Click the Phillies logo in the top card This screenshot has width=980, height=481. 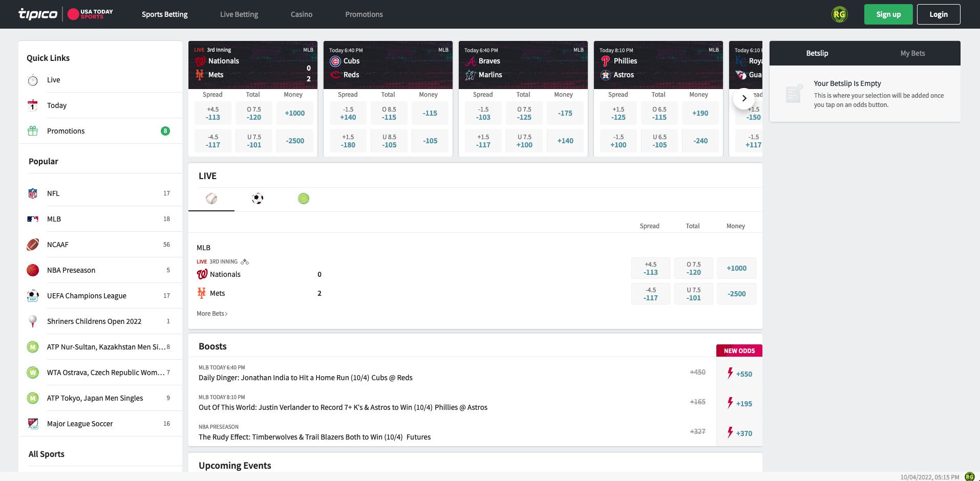(606, 61)
